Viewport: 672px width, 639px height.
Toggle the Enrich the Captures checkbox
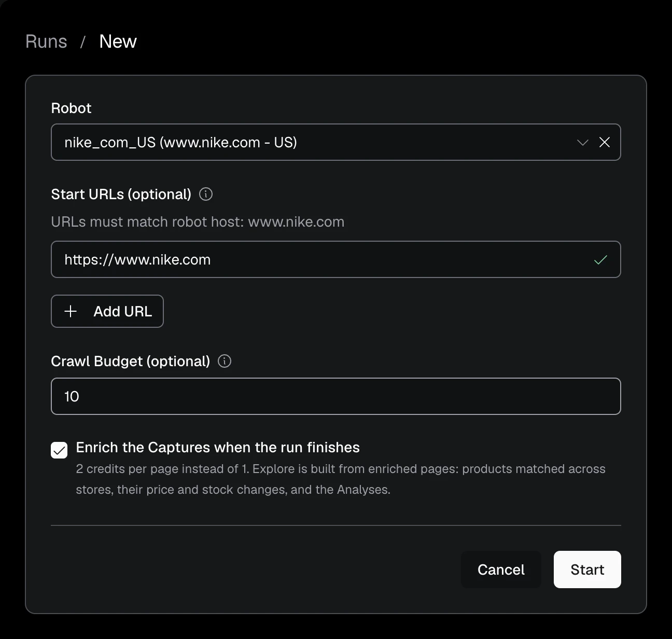[x=59, y=450]
